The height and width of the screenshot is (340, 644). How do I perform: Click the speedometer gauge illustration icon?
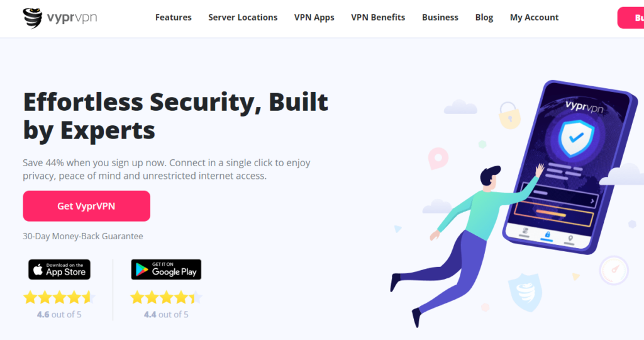pyautogui.click(x=614, y=270)
